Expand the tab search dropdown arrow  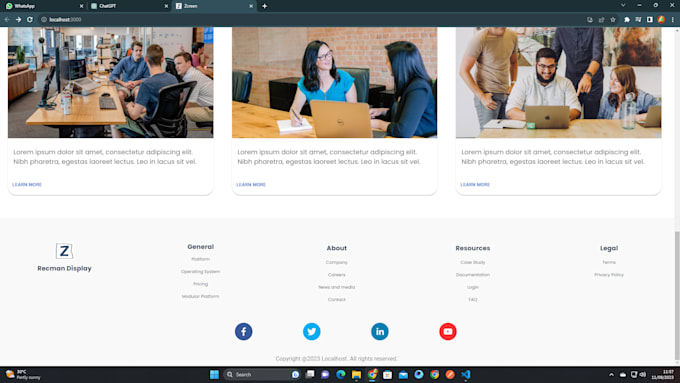tap(623, 5)
